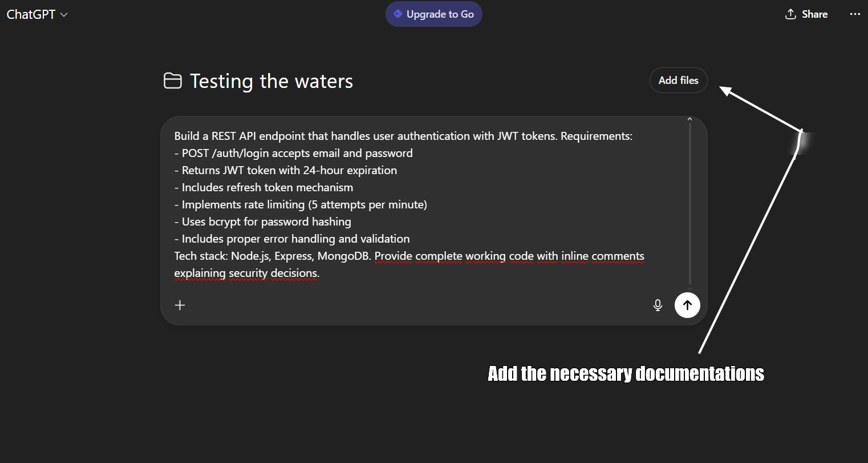This screenshot has height=463, width=868.
Task: Click the diamond icon in the Upgrade pill
Action: pos(398,14)
